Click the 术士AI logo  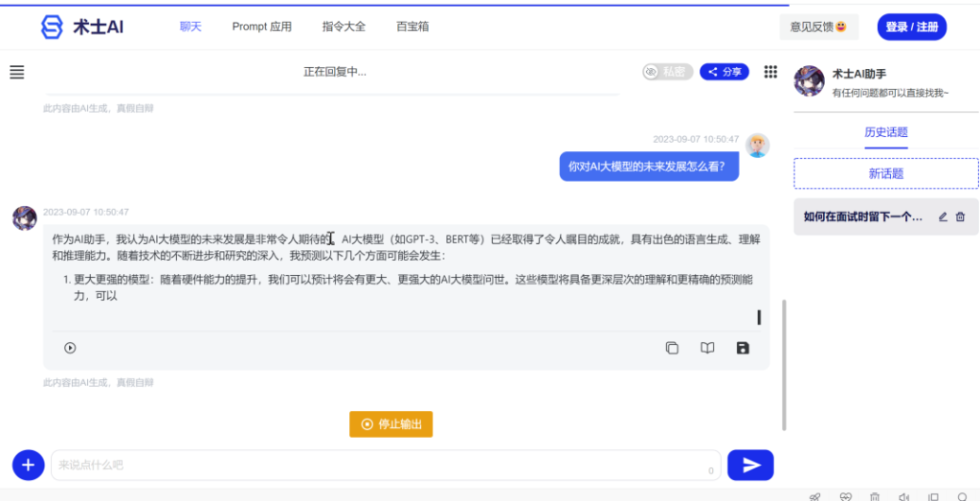click(82, 27)
